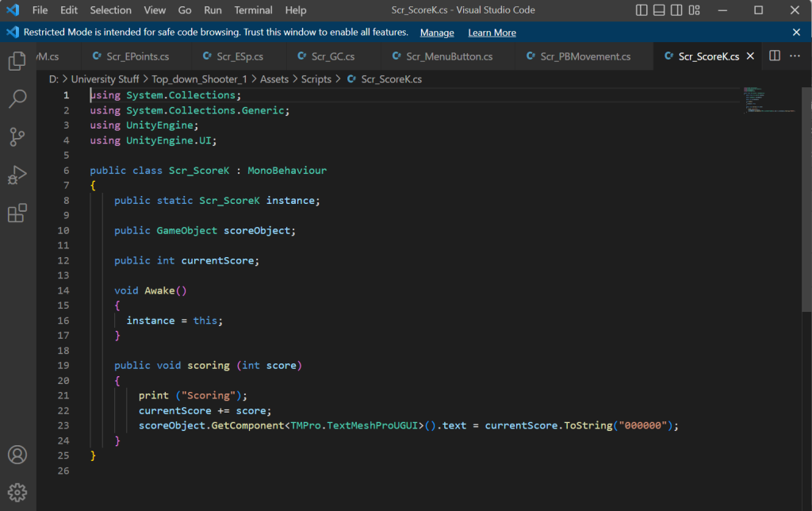Click the vertical scrollbar in the editor
Image resolution: width=812 pixels, height=511 pixels.
tap(806, 198)
